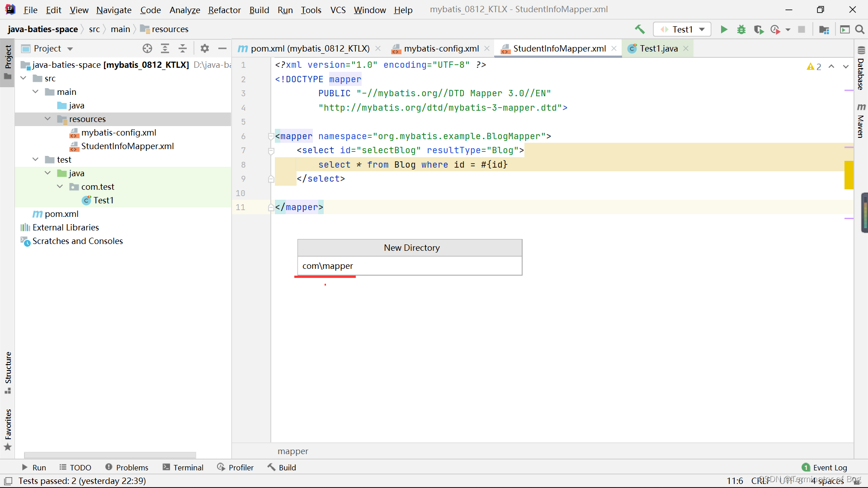Open the Favorites tool window
The image size is (868, 488).
8,429
